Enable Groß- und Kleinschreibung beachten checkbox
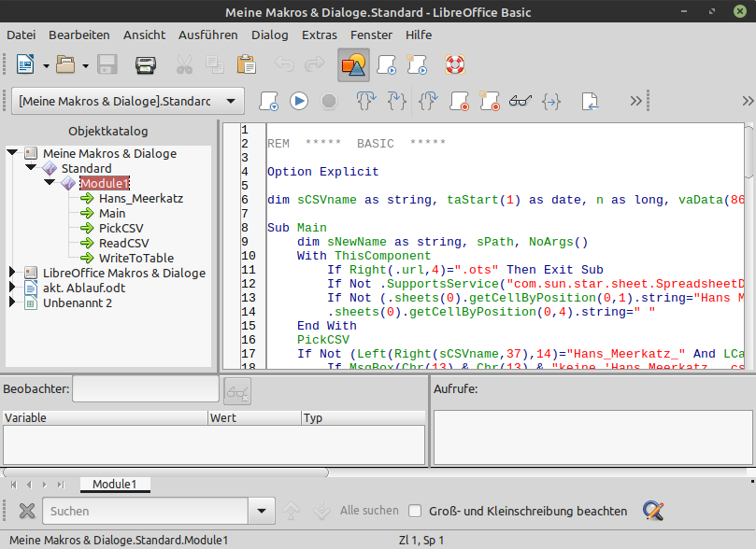Image resolution: width=756 pixels, height=549 pixels. (x=415, y=511)
